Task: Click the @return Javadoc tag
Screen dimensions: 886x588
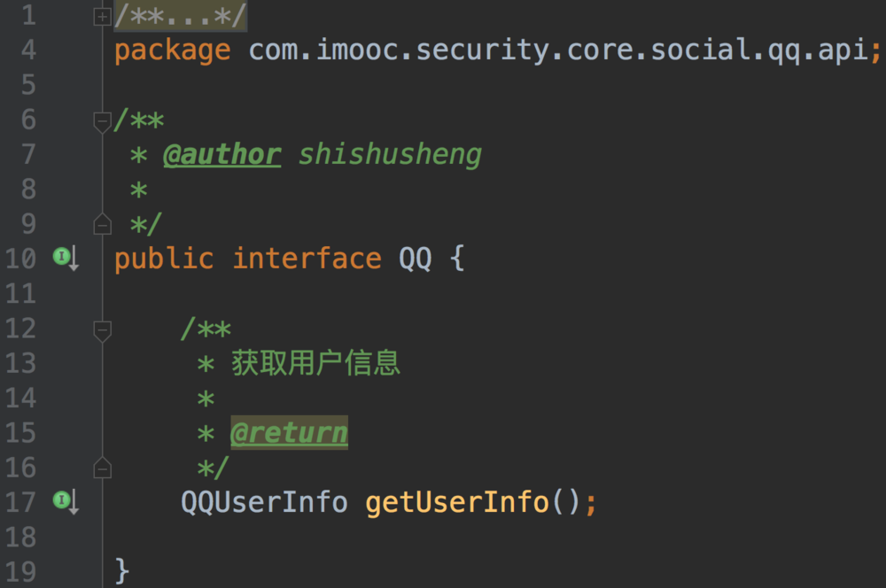Action: click(x=289, y=433)
